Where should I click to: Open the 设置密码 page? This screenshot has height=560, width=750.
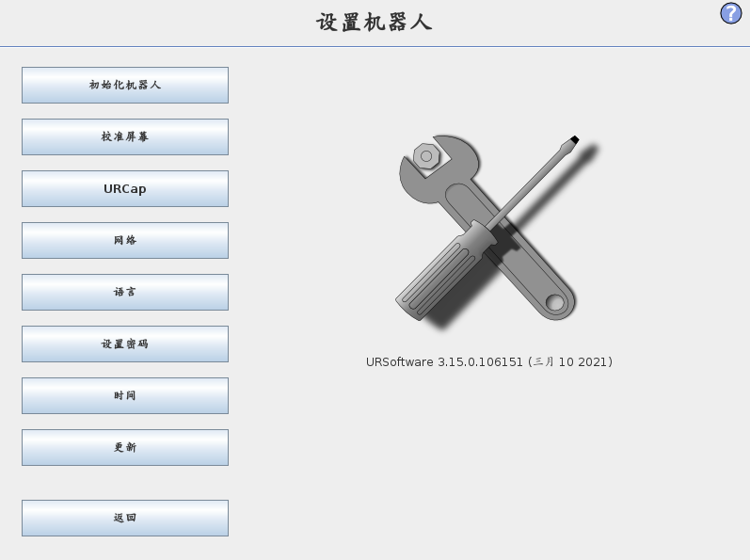point(125,344)
